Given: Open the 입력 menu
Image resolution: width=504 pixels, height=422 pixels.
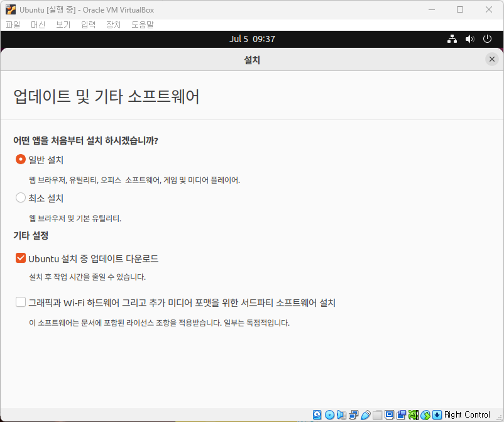Looking at the screenshot, I should point(89,25).
